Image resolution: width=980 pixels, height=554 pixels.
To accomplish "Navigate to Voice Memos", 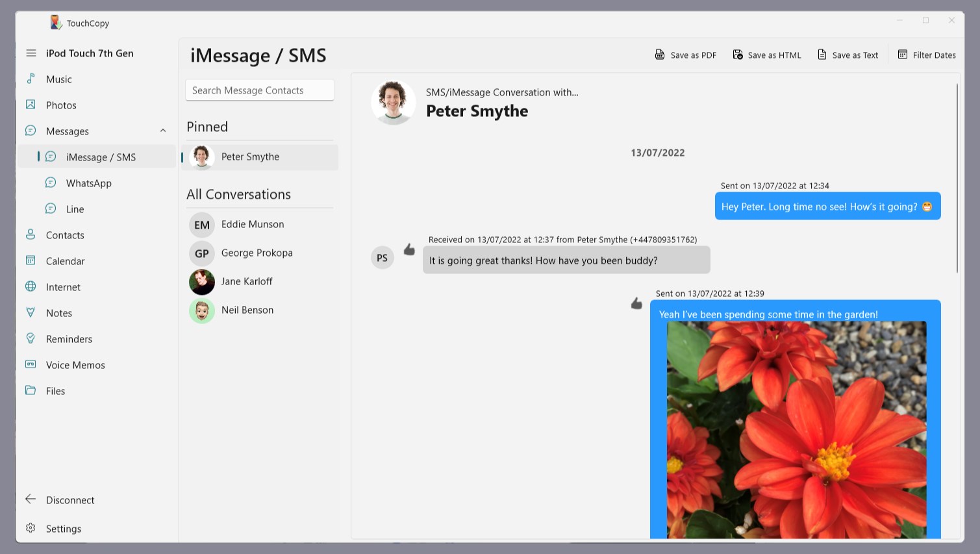I will pos(96,365).
